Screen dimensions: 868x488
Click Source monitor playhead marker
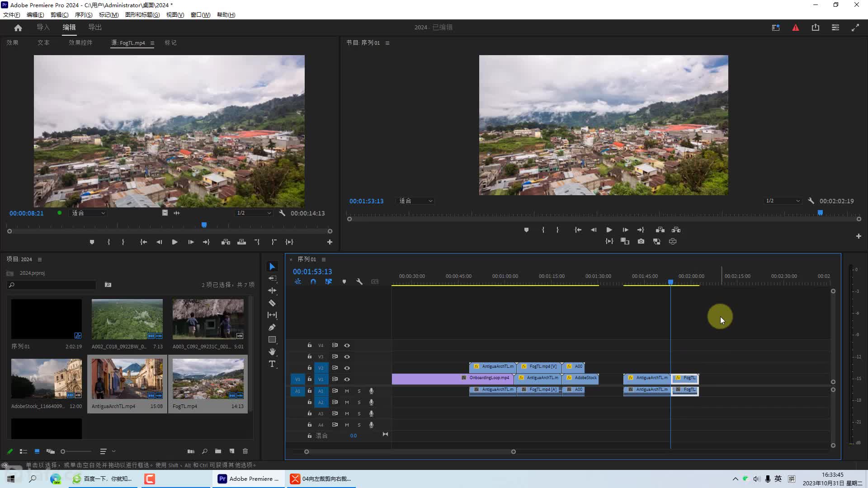(204, 225)
